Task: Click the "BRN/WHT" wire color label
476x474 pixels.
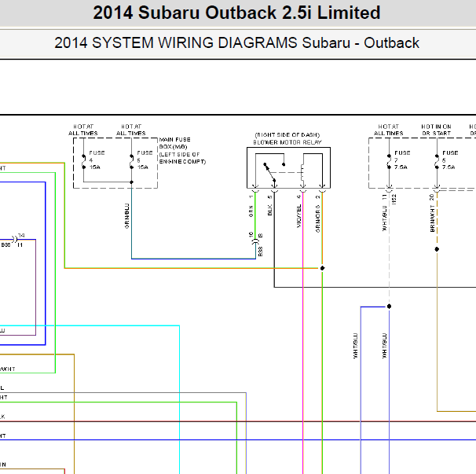Action: [x=432, y=219]
